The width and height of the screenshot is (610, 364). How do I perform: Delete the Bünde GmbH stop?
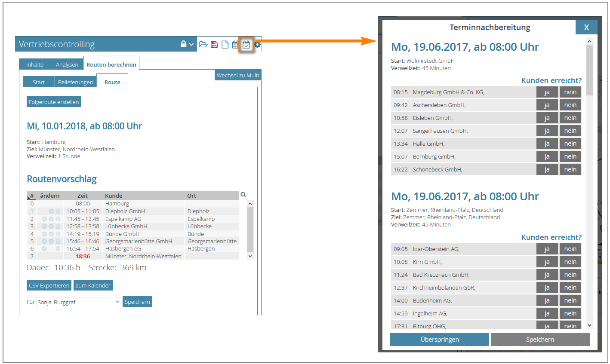pos(58,234)
